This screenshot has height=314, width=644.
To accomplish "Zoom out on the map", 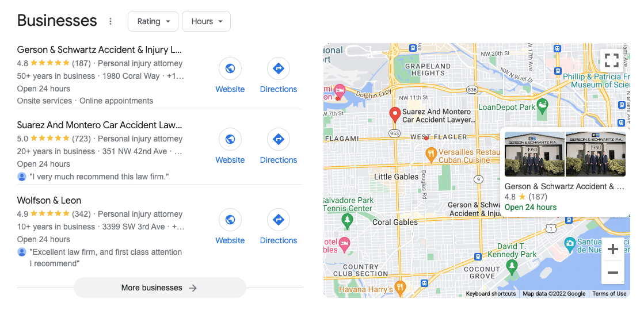I will (613, 273).
